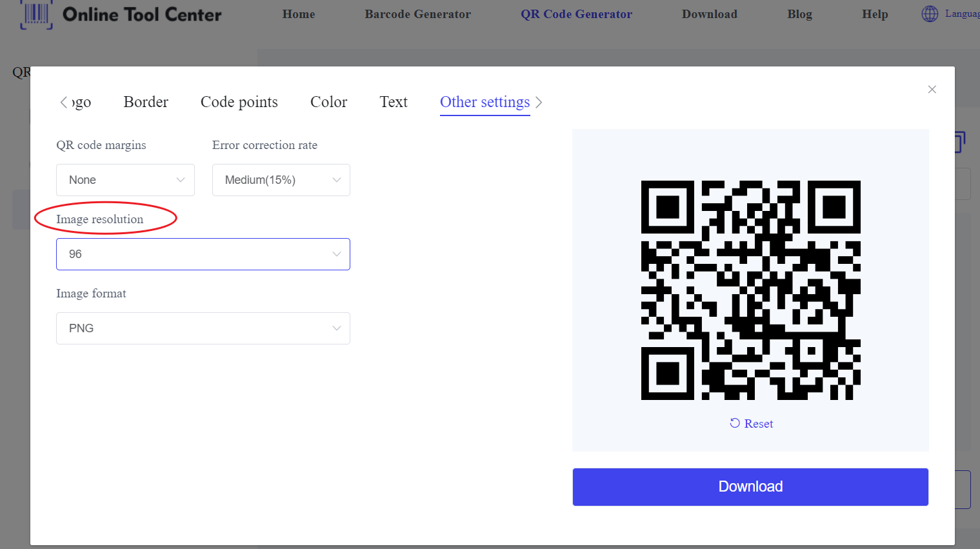Click the QR code margins label
Screen dimensions: 980x549
[x=101, y=145]
